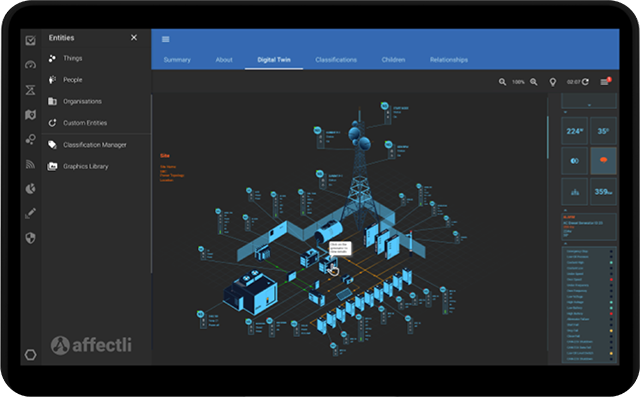Close the Entities panel
The height and width of the screenshot is (397, 640).
point(134,38)
